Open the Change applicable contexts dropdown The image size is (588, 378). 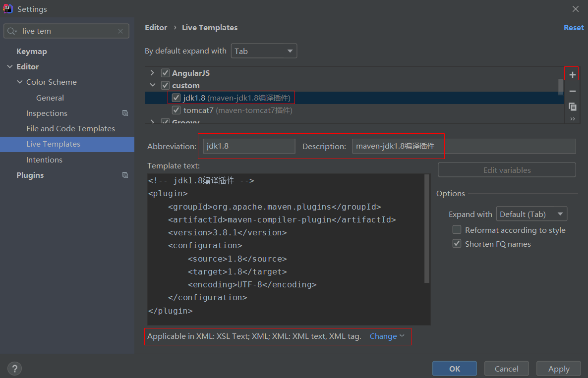click(387, 336)
